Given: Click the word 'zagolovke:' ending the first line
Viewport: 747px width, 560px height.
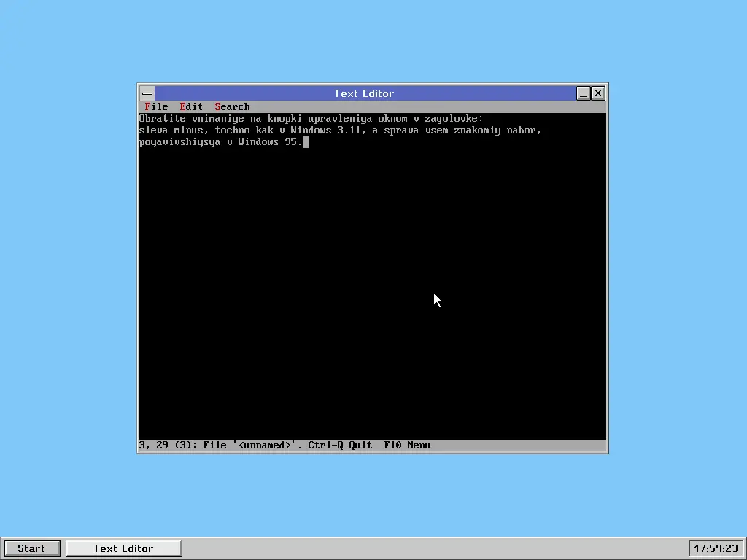Looking at the screenshot, I should pos(454,119).
